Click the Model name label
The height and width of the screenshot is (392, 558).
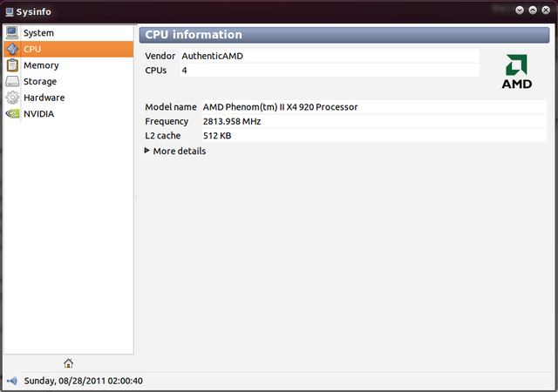pyautogui.click(x=171, y=107)
